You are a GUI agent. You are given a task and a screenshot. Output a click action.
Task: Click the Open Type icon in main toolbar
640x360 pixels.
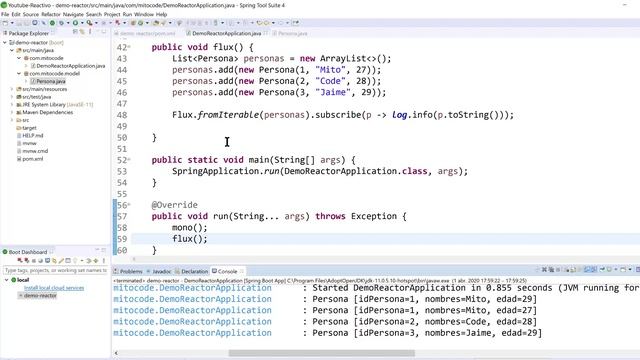pos(156,23)
